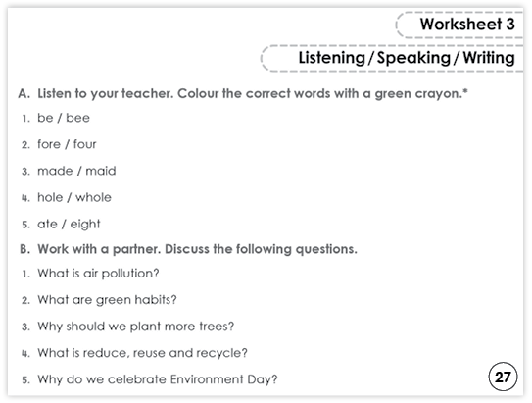This screenshot has height=403, width=532.
Task: Click the page number 27 circle
Action: [503, 377]
